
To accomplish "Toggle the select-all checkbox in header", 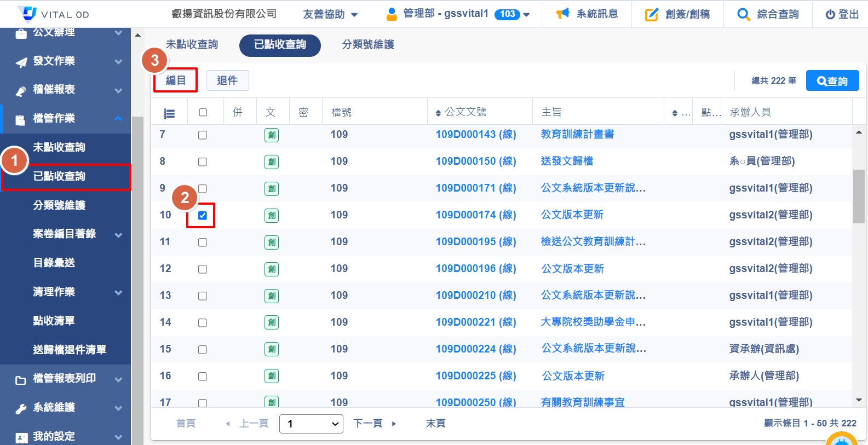I will pyautogui.click(x=203, y=112).
